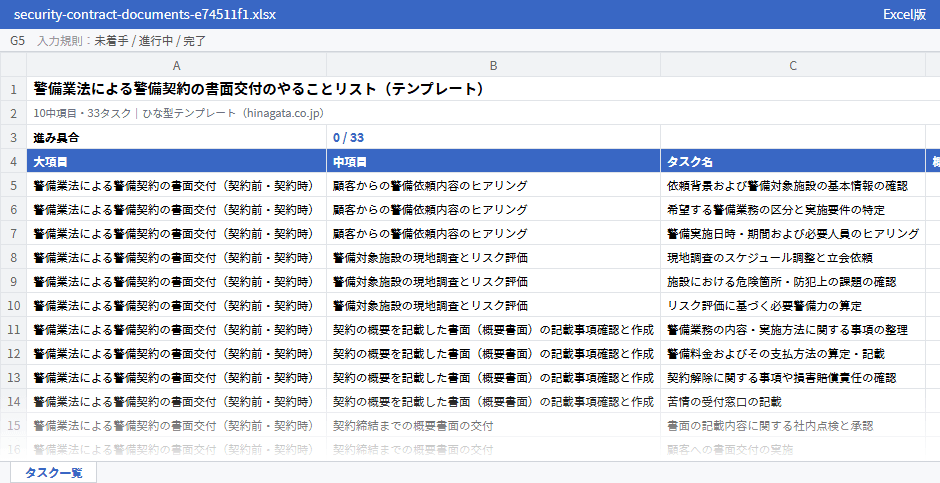Click the Excel版 link in header
Viewport: 940px width, 483px height.
tap(904, 14)
